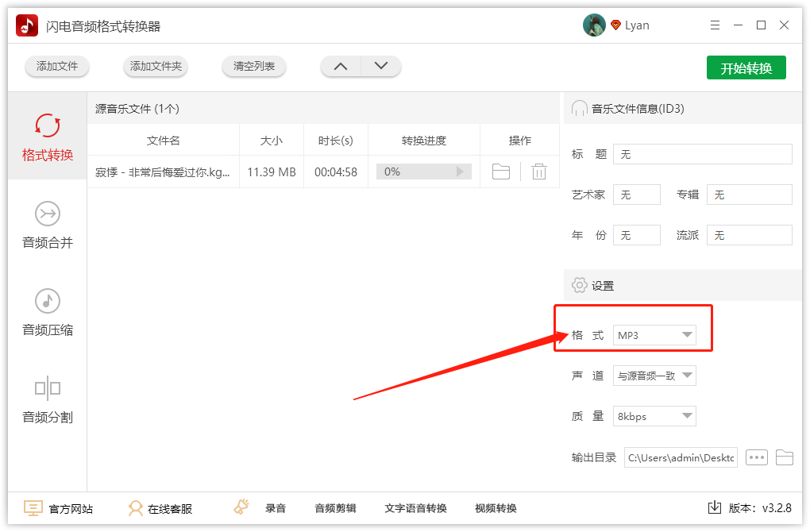Click the Lyan account avatar
810x532 pixels.
[x=592, y=25]
